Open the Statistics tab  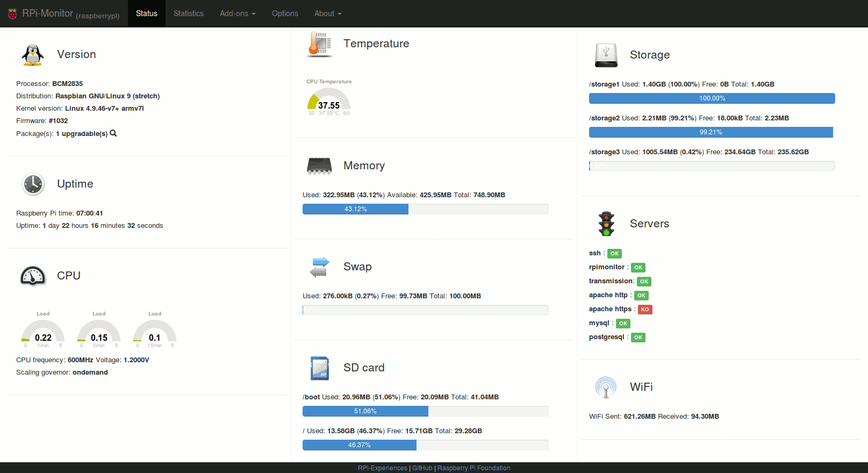click(189, 13)
